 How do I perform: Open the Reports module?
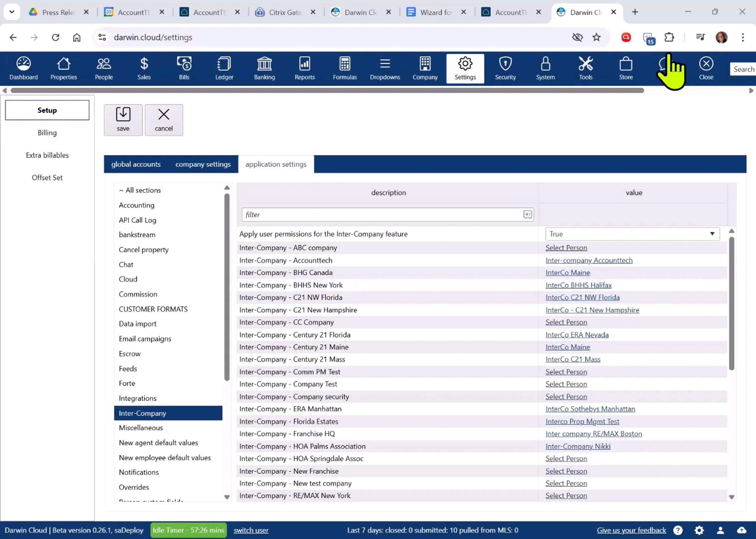(x=305, y=69)
